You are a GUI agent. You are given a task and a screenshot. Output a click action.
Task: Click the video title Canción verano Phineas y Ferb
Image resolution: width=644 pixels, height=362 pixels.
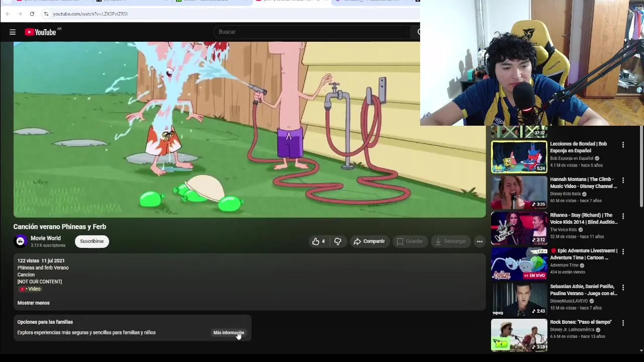[60, 227]
